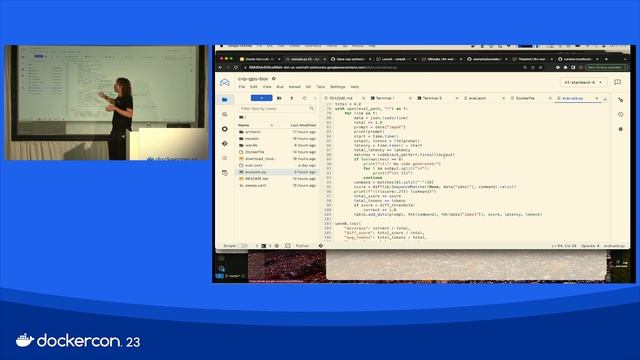Open the running terminals and kernels panel
640x360 pixels.
[224, 129]
